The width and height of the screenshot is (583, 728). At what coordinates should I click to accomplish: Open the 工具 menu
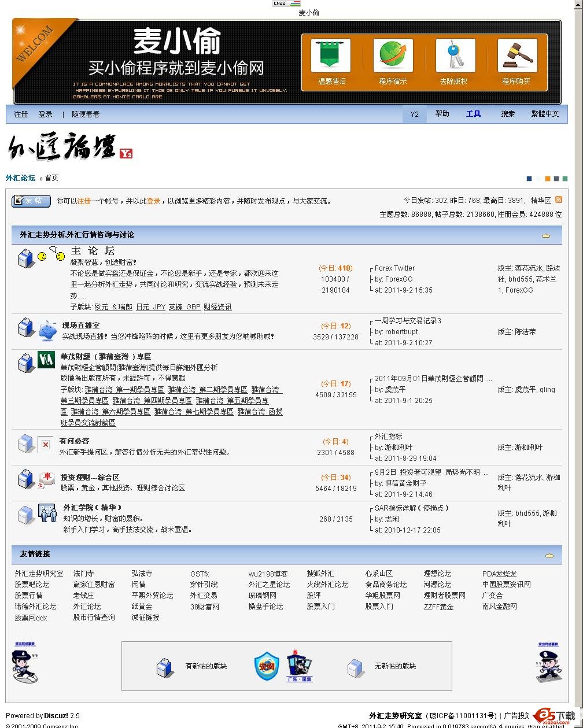[x=473, y=114]
